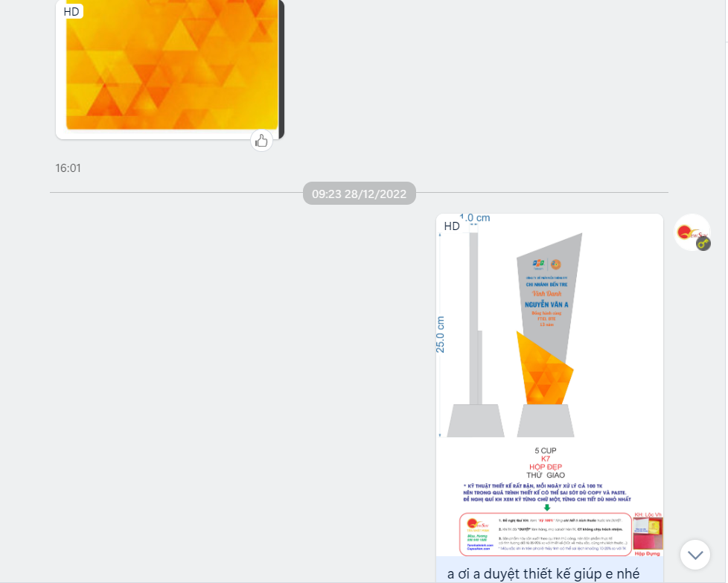Open the sender's NewSun avatar profile
This screenshot has height=583, width=728.
coord(692,232)
